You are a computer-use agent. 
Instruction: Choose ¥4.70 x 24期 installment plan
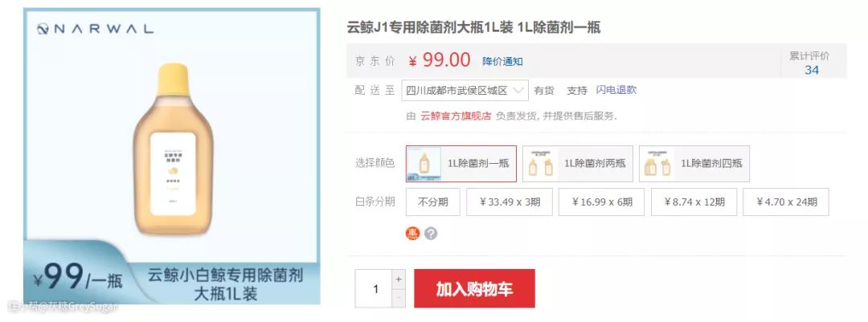point(786,202)
